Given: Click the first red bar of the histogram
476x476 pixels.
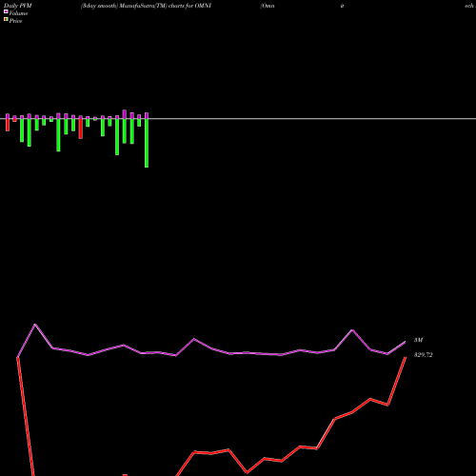Looking at the screenshot, I should (x=8, y=125).
